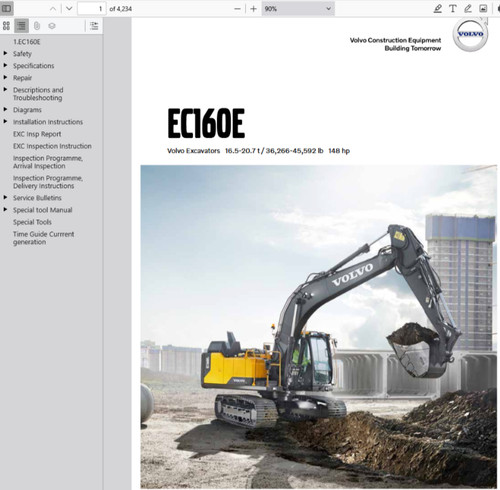Click 'Volvo Construction Equipment' header text
This screenshot has width=500, height=490.
[x=395, y=40]
